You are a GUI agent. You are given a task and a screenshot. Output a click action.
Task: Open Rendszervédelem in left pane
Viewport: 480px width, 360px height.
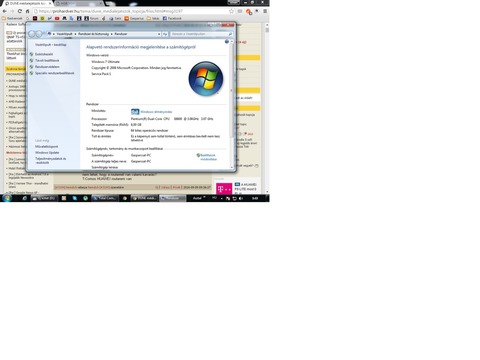(47, 67)
